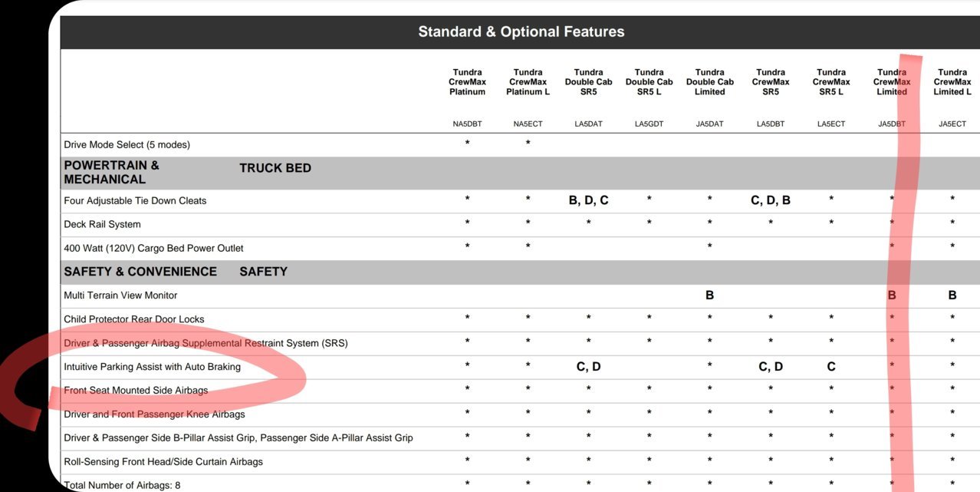
Task: Click model code JA5DAT
Action: (709, 124)
